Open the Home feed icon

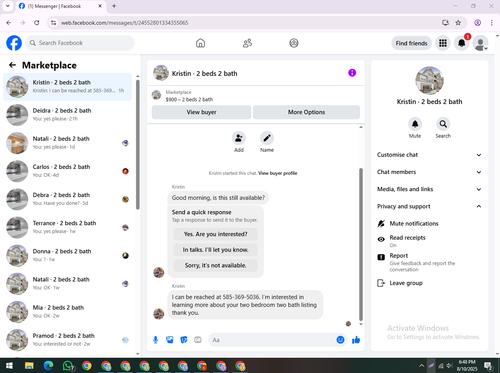coord(200,43)
